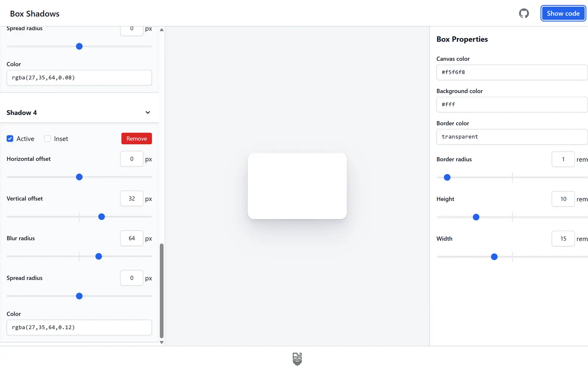Click the Border radius slider handle
588x368 pixels.
(447, 177)
